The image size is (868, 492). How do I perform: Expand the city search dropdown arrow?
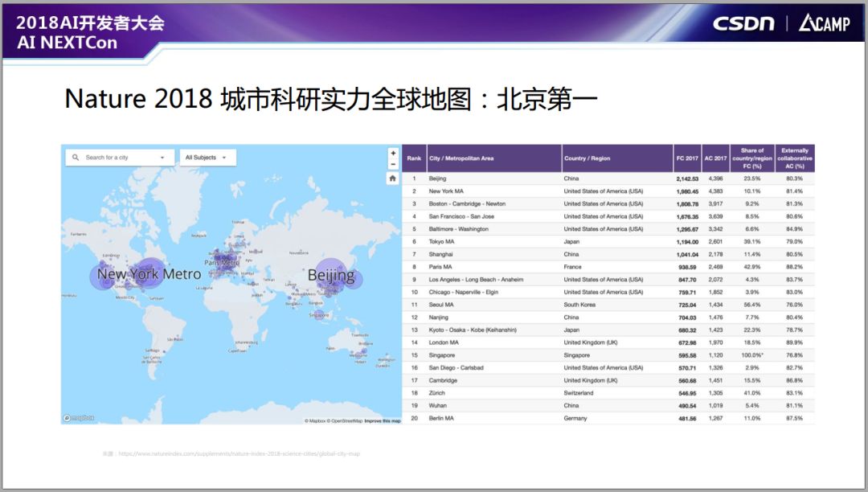pyautogui.click(x=162, y=158)
